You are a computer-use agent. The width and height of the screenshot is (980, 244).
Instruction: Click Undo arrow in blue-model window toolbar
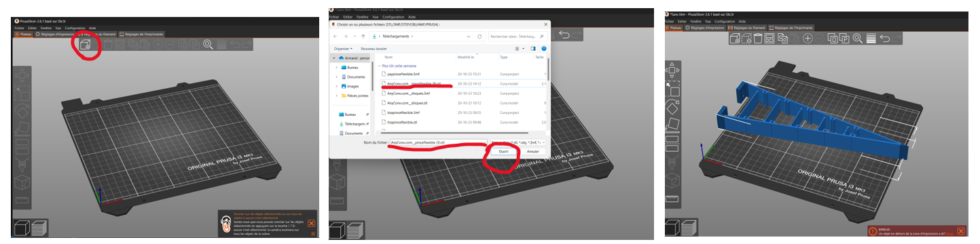pos(885,39)
